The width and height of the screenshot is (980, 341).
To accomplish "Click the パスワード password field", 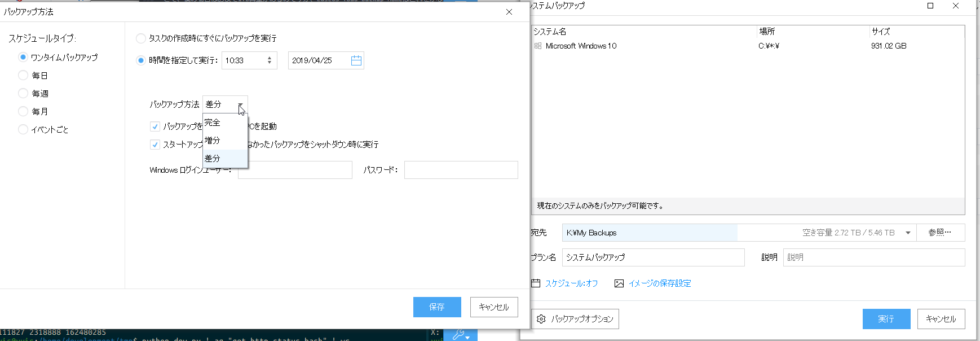I will coord(461,170).
